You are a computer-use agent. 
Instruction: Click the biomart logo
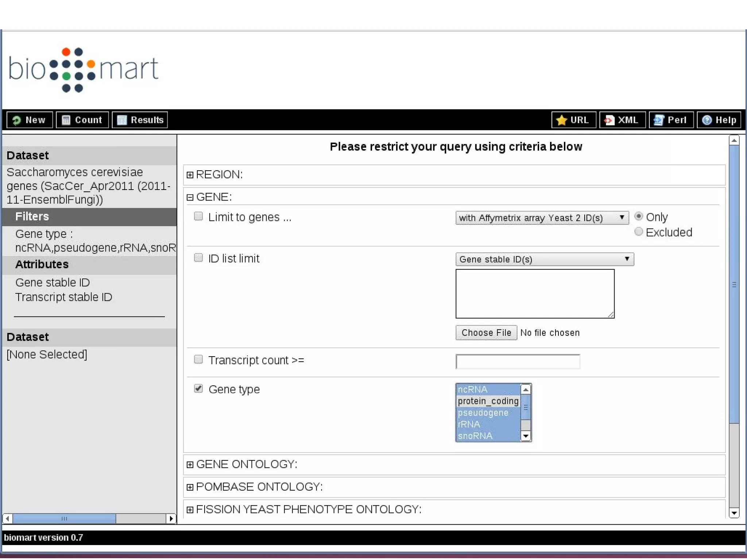(83, 69)
